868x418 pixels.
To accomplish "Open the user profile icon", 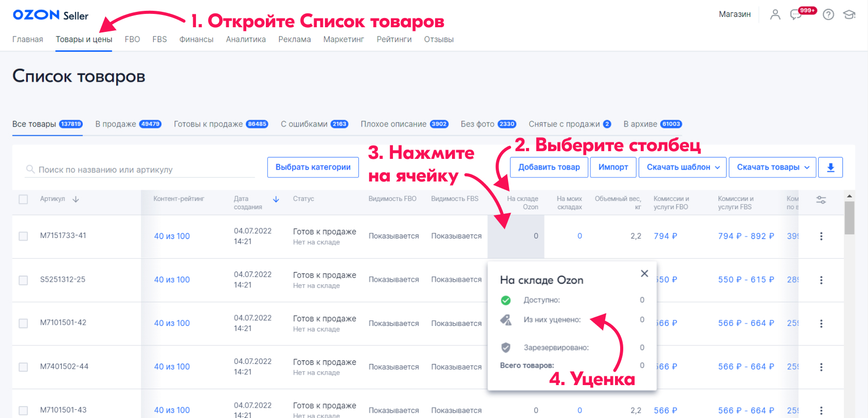I will click(775, 14).
